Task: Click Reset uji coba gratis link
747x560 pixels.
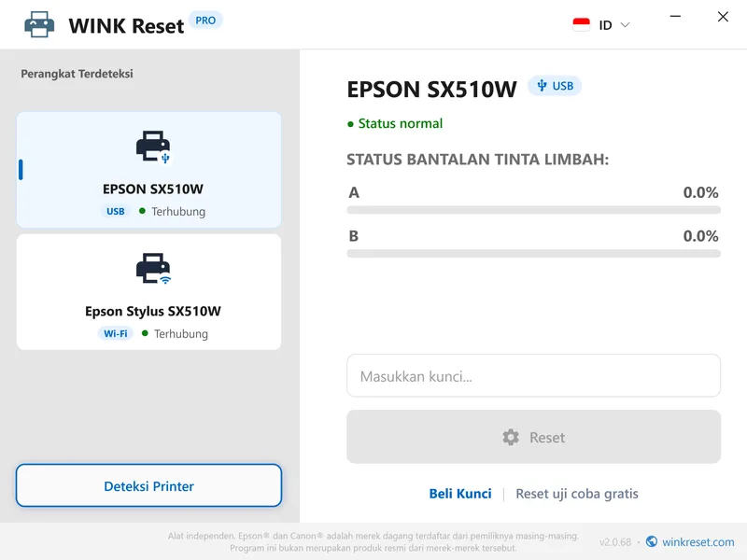Action: [x=577, y=494]
